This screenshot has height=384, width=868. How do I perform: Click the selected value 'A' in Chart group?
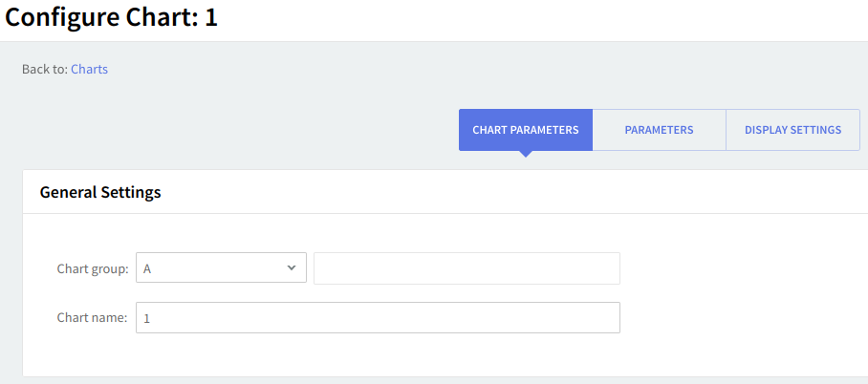tap(148, 269)
